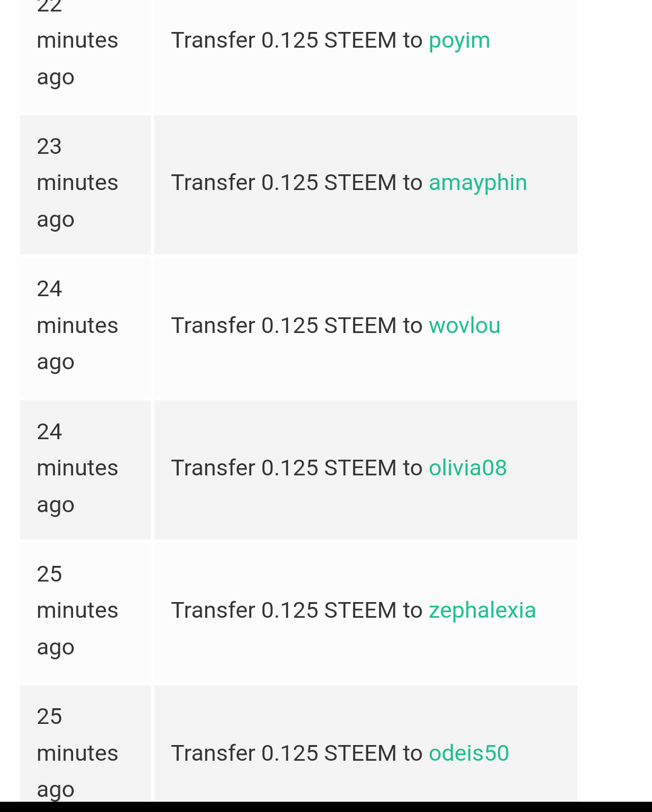Click the timestamp in the odeis50 row
Viewport: 652px width, 812px height.
77,753
